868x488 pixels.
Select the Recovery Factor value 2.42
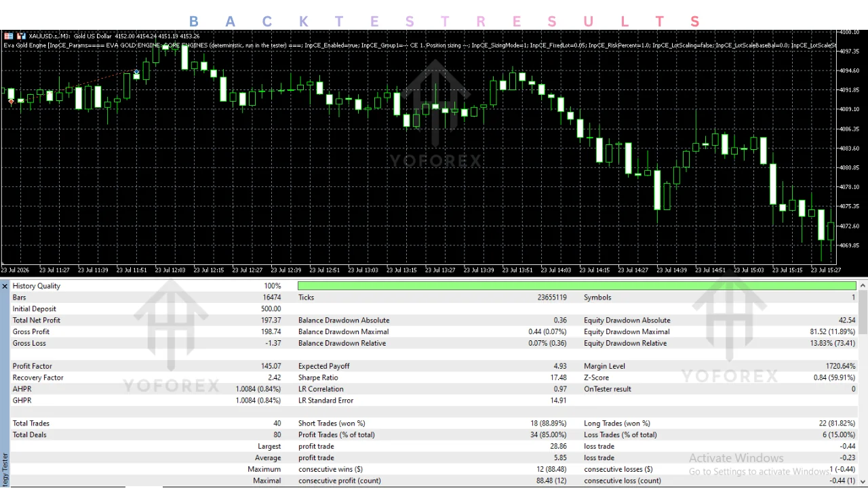(274, 378)
